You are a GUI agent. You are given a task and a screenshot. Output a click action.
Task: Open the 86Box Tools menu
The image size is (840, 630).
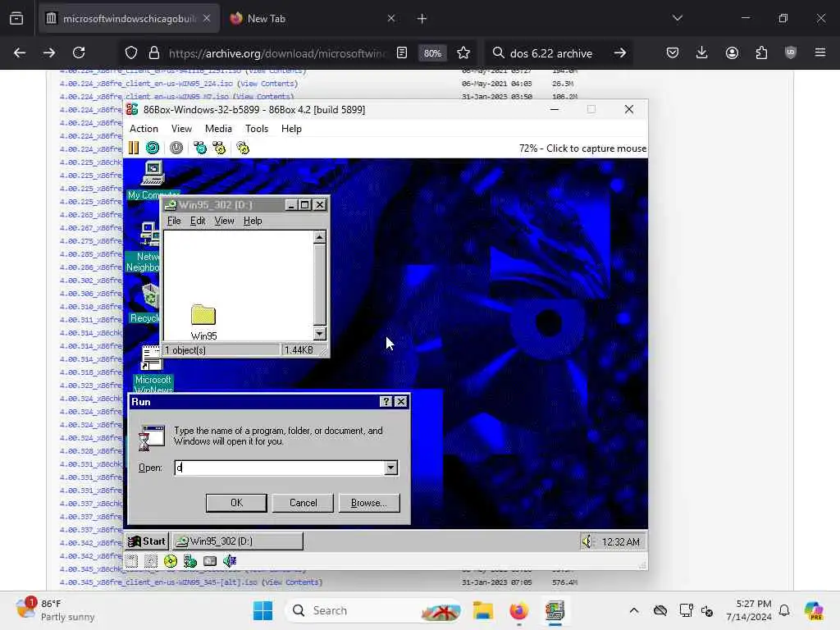coord(257,129)
